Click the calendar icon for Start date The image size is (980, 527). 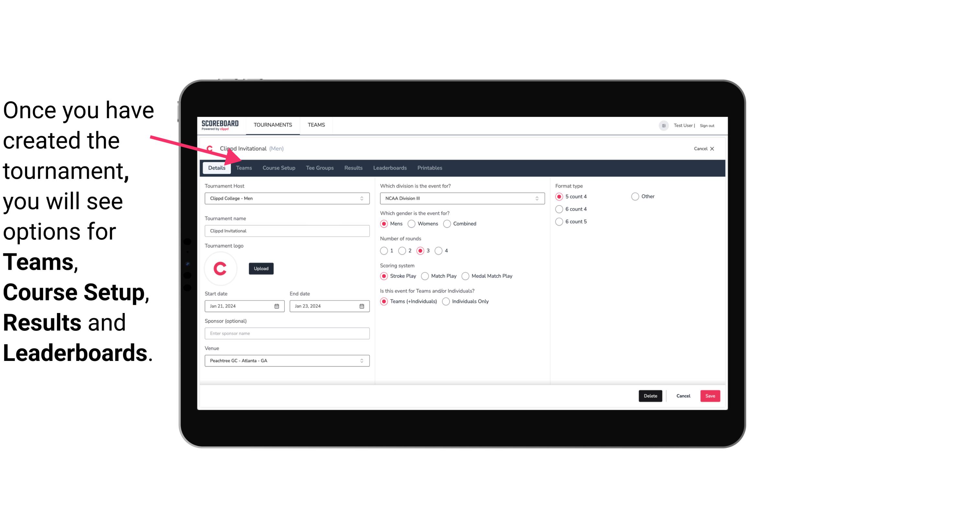click(277, 306)
